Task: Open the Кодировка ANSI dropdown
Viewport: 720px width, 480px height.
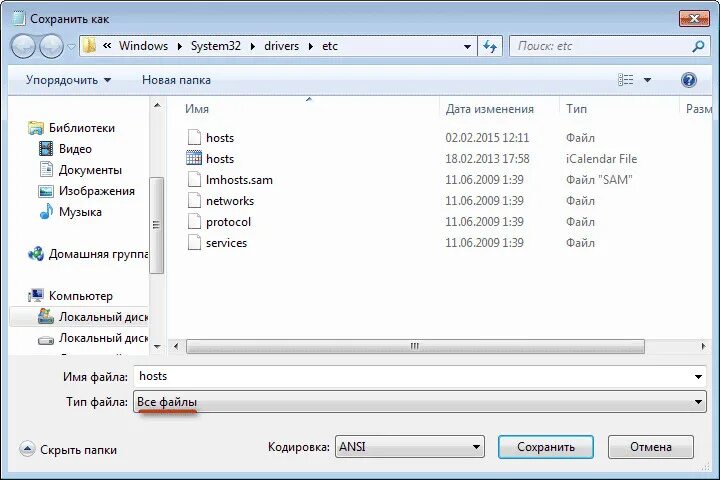Action: click(410, 447)
